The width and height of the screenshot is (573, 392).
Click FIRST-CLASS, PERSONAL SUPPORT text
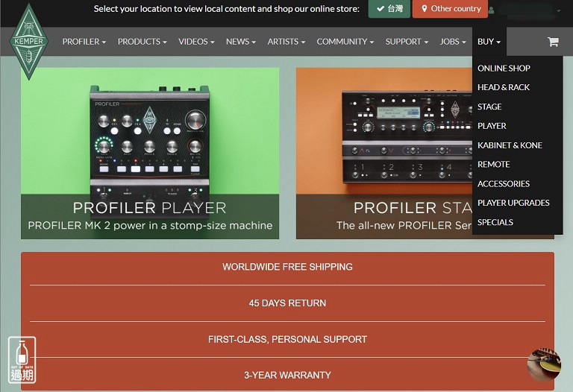tap(287, 339)
